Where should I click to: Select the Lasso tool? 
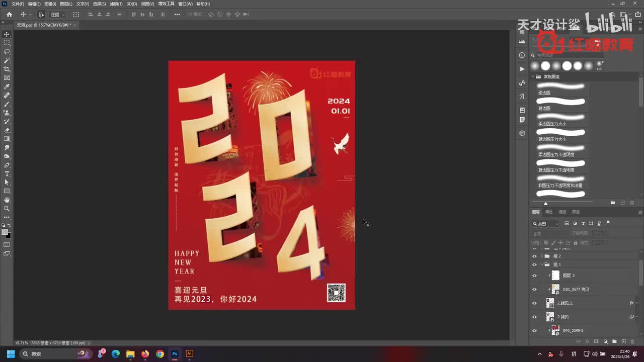pos(7,52)
